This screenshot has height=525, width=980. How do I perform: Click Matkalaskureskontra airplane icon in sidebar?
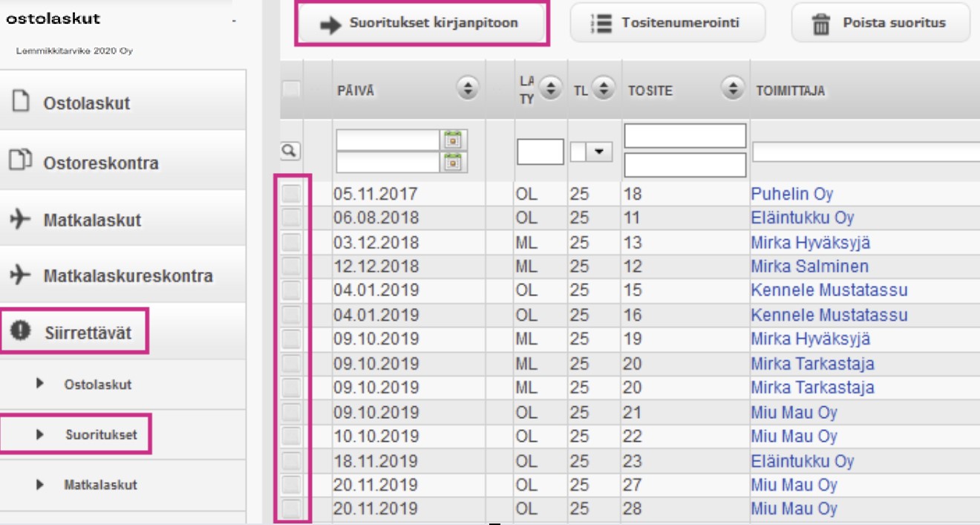pos(21,275)
